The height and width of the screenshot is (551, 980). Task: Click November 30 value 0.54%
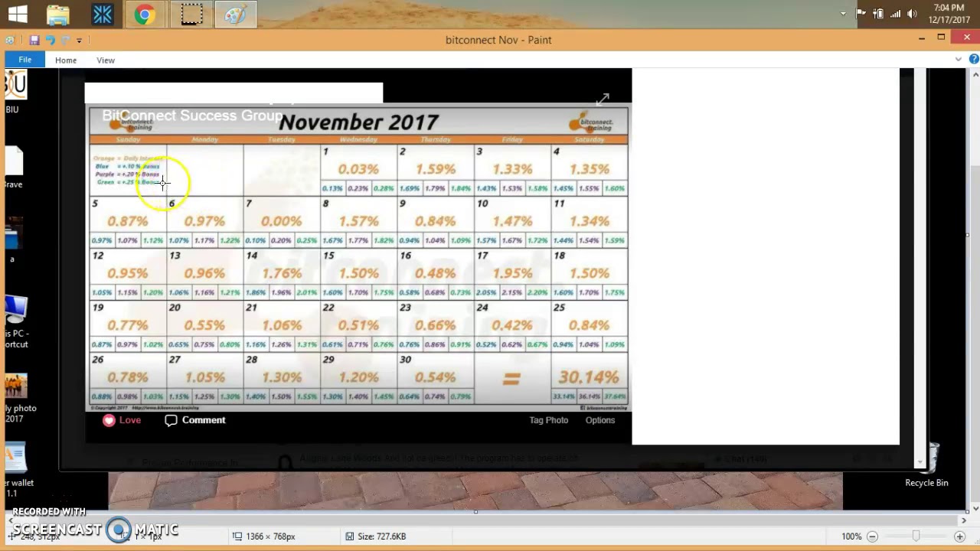435,377
